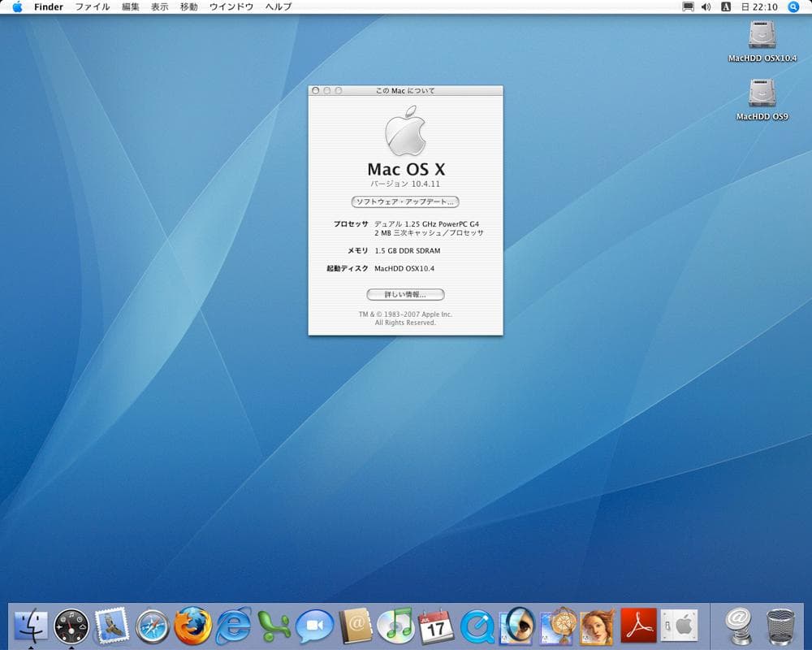This screenshot has height=650, width=812.
Task: Click the 詳しい情報 button
Action: click(x=404, y=294)
